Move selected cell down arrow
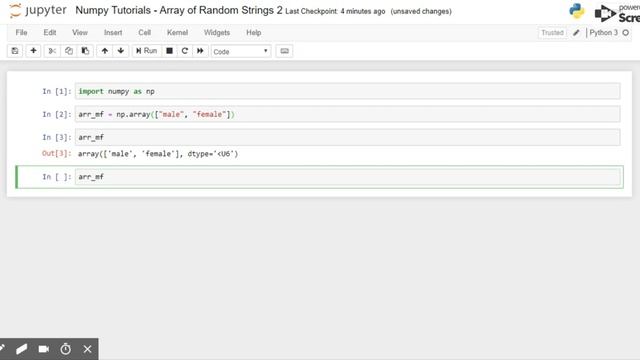This screenshot has width=640, height=360. tap(121, 51)
